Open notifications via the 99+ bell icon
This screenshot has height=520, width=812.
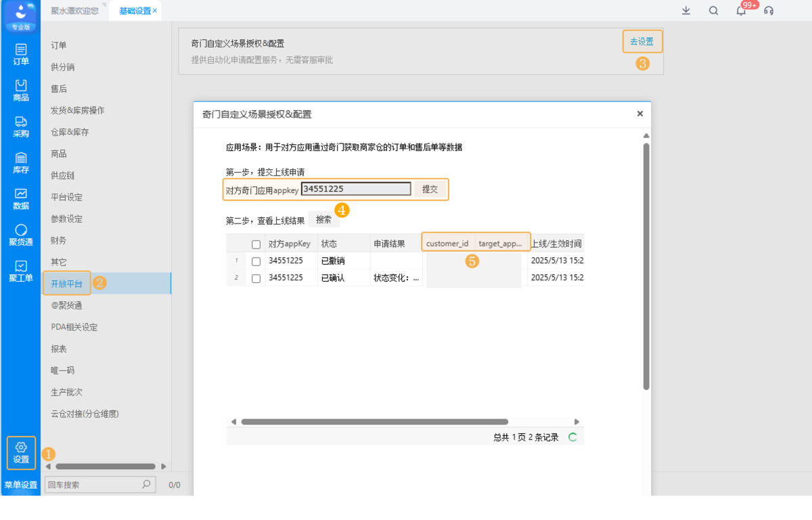pyautogui.click(x=740, y=12)
